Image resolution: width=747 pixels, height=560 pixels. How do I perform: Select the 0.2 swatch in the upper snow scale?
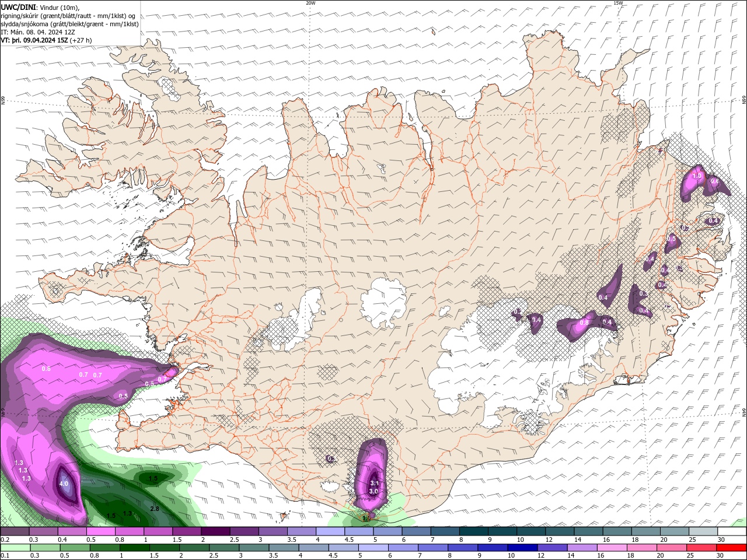pyautogui.click(x=15, y=532)
